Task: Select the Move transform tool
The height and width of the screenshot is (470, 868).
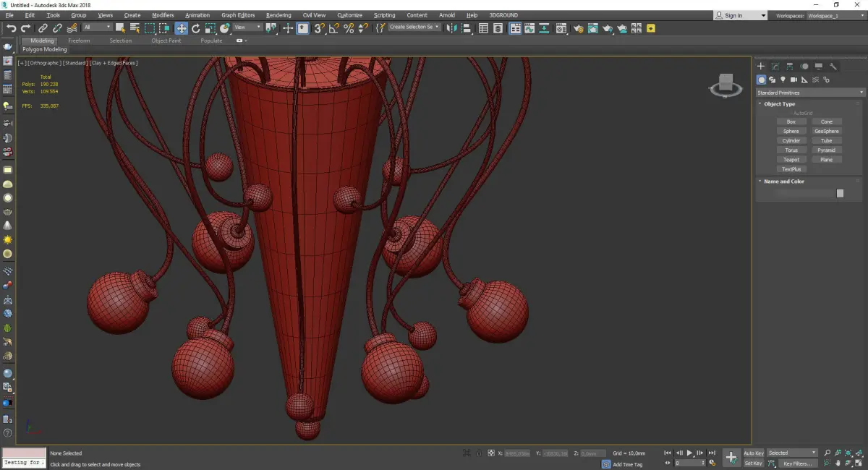Action: click(181, 28)
